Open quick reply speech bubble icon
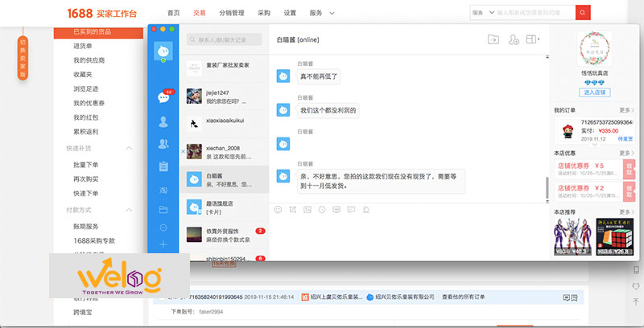The height and width of the screenshot is (328, 644). pos(351,210)
